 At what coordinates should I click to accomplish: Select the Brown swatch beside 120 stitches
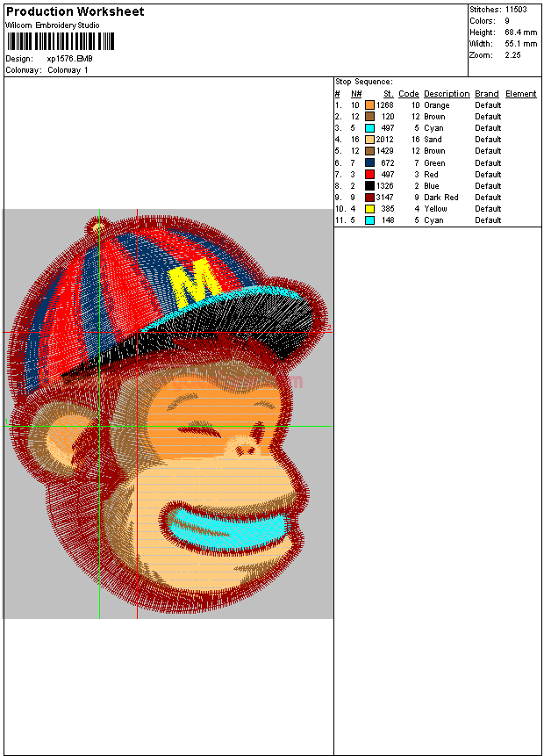pos(369,117)
